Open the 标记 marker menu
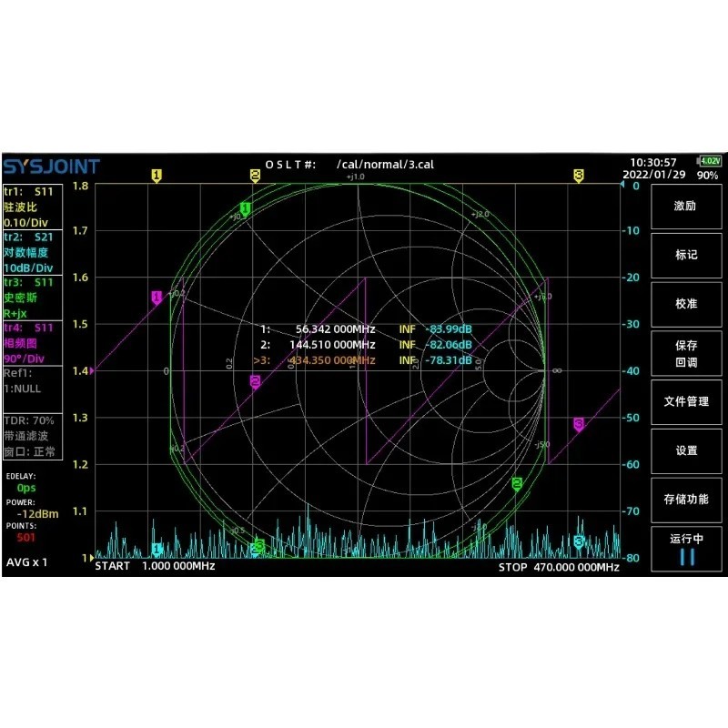This screenshot has width=728, height=728. [687, 255]
